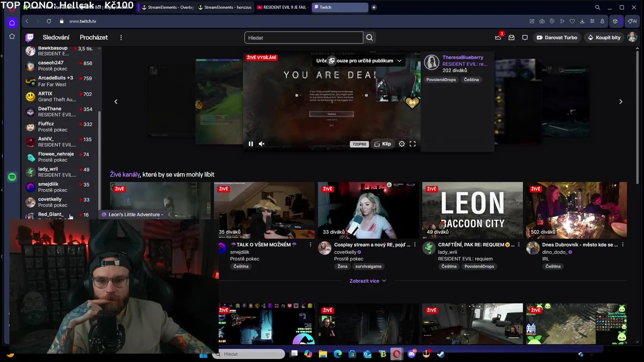Viewport: 644px width, 362px height.
Task: Open Opera AI assistant button
Action: point(632,21)
